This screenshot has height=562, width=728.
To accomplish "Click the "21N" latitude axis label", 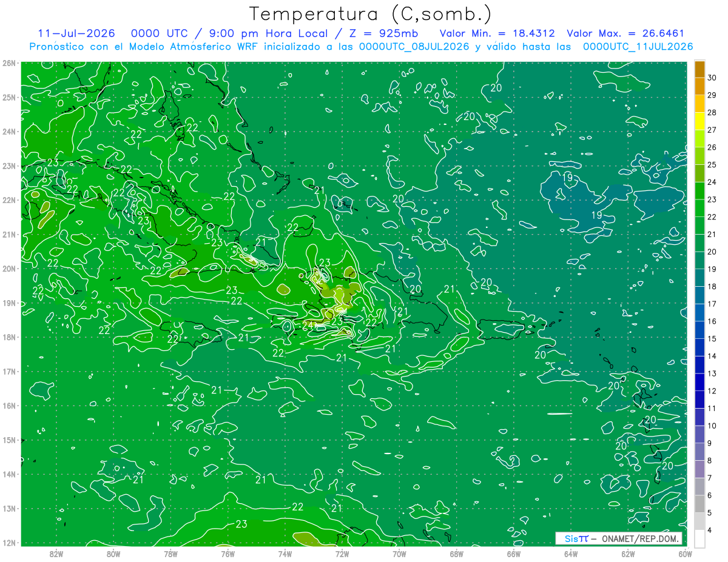I will click(x=9, y=235).
